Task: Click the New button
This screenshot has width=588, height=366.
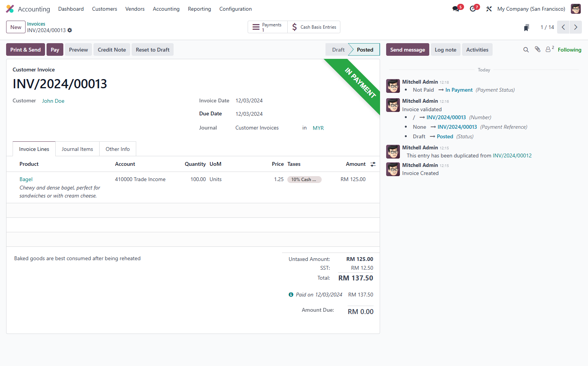Action: pyautogui.click(x=16, y=27)
